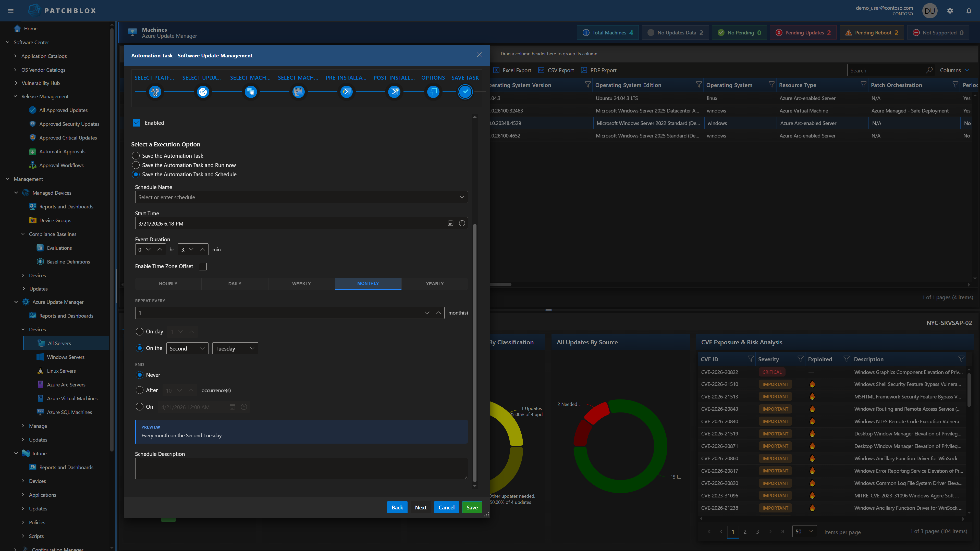980x551 pixels.
Task: Open the Tuesday weekday dropdown
Action: pos(235,348)
